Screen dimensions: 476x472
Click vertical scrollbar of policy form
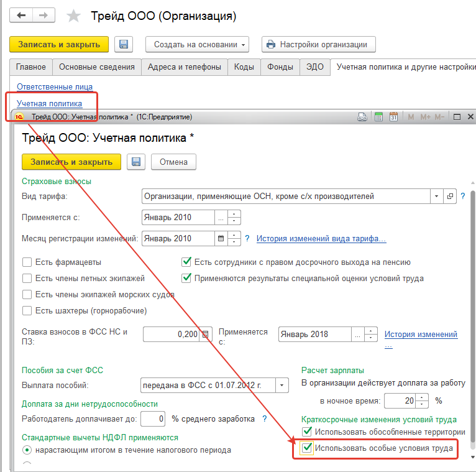click(x=472, y=316)
